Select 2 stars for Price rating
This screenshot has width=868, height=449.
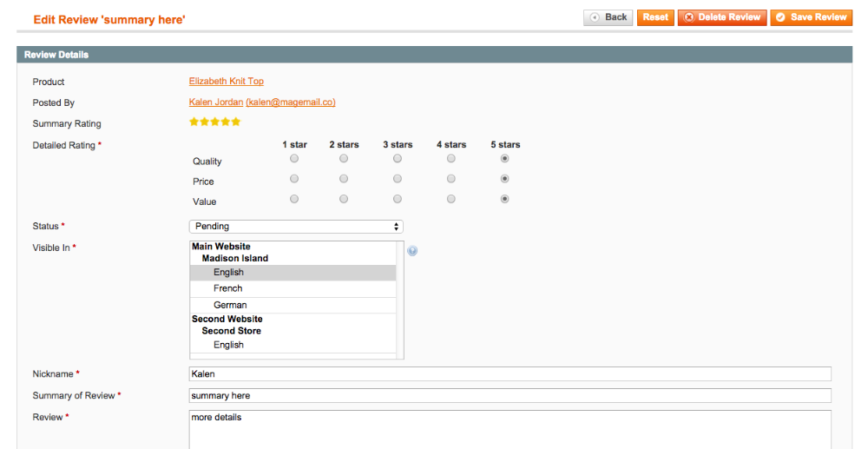[344, 179]
